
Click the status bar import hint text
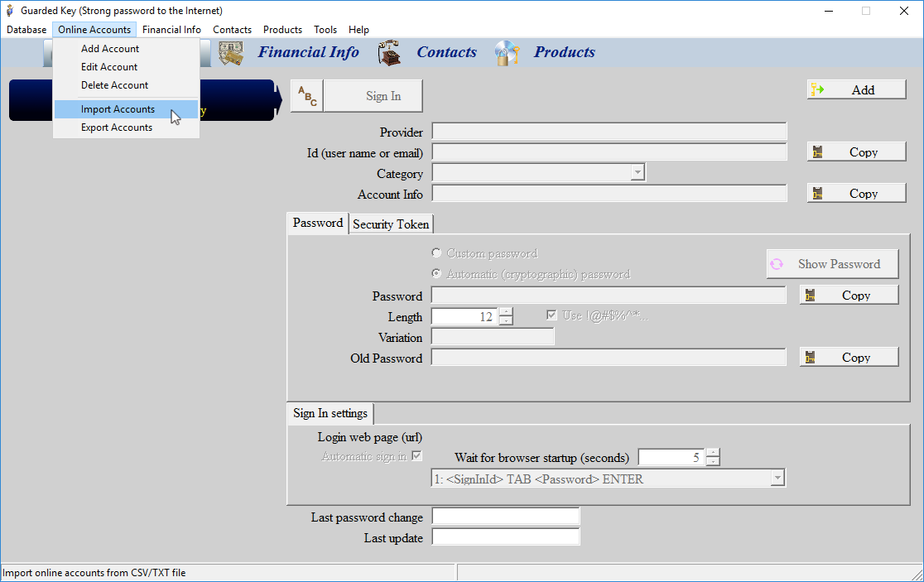(x=94, y=573)
